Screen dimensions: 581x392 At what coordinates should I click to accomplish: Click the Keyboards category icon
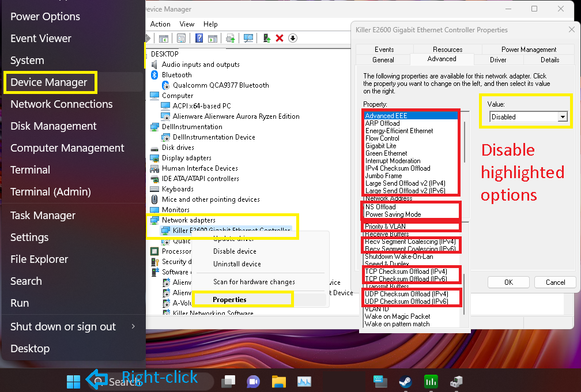point(154,189)
